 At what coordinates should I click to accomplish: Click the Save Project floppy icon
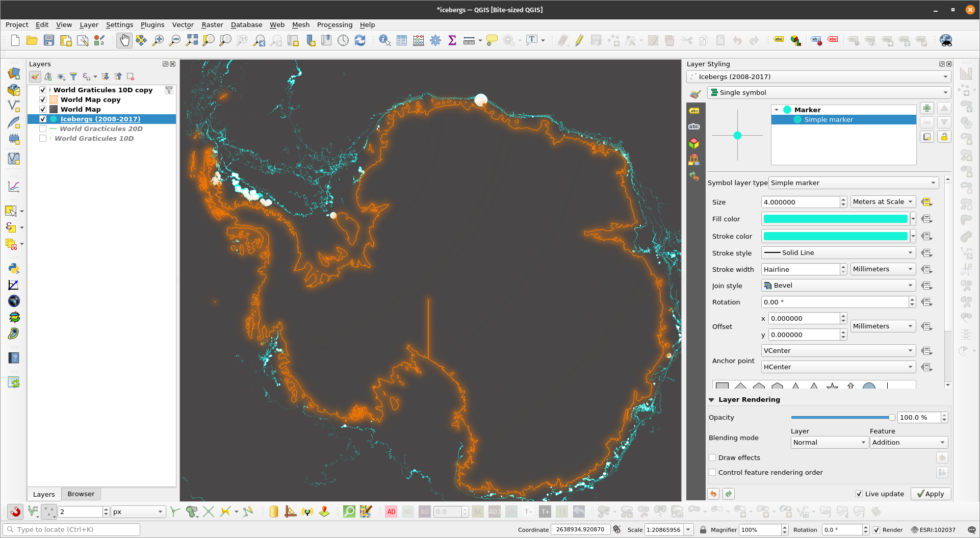[x=49, y=40]
